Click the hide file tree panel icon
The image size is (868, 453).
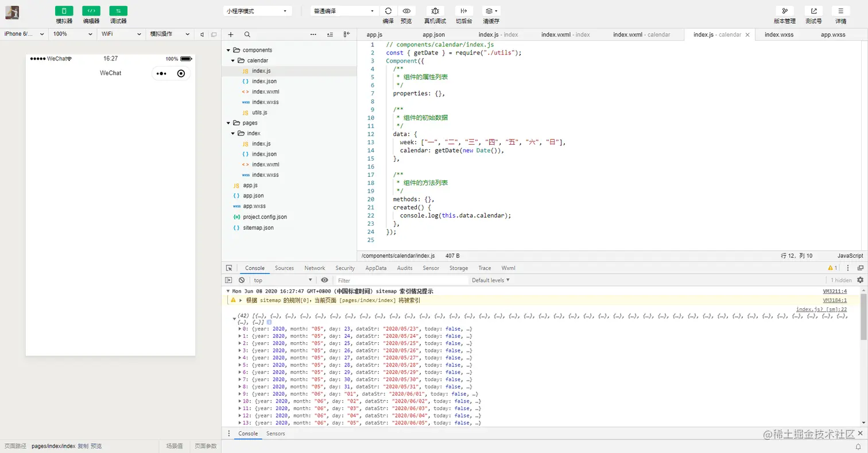tap(347, 34)
